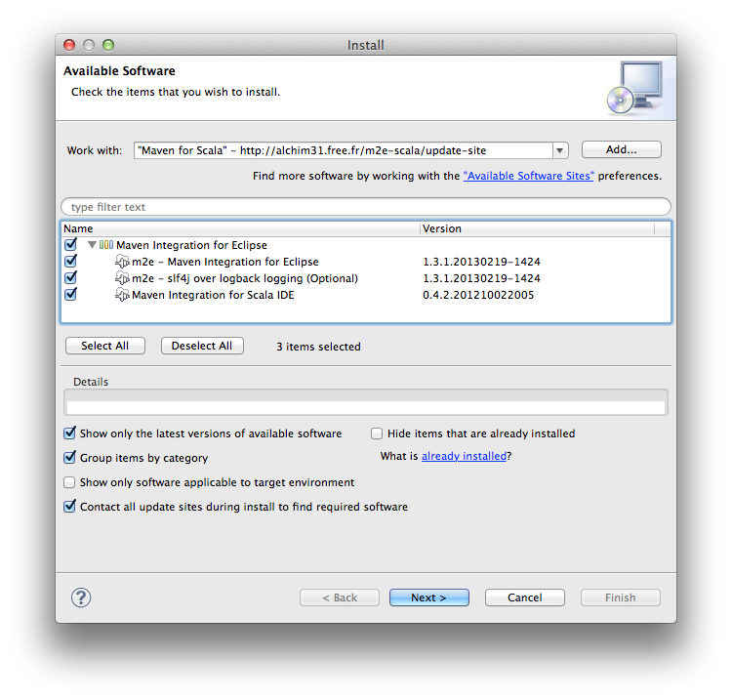
Task: Select the Maven Integration for Scala IDE row text
Action: [213, 295]
